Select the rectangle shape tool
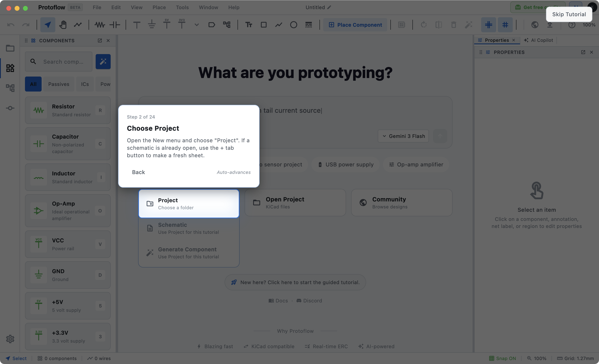599x364 pixels. [x=264, y=25]
